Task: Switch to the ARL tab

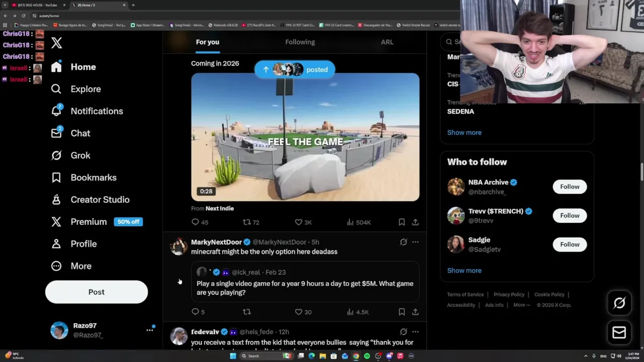Action: [x=387, y=42]
